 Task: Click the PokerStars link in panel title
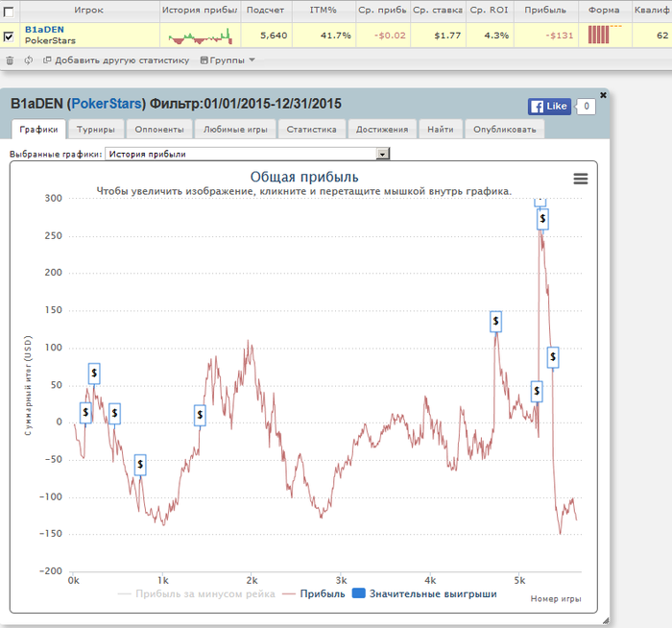[107, 104]
